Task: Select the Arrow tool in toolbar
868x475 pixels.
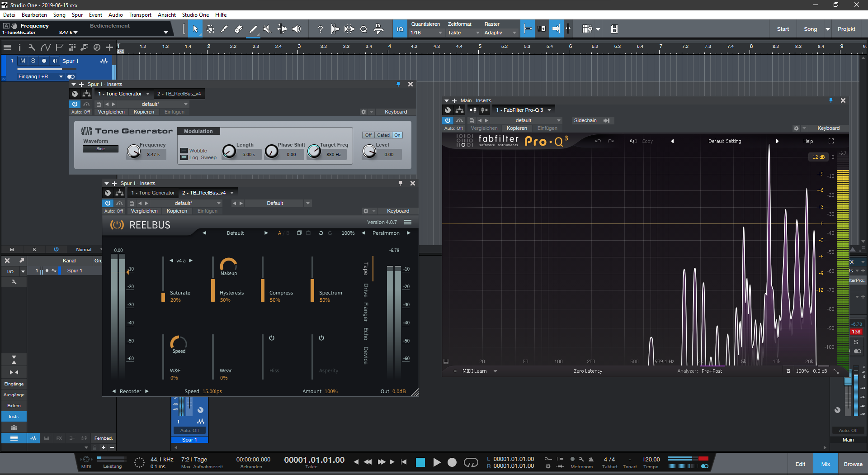Action: click(x=195, y=29)
